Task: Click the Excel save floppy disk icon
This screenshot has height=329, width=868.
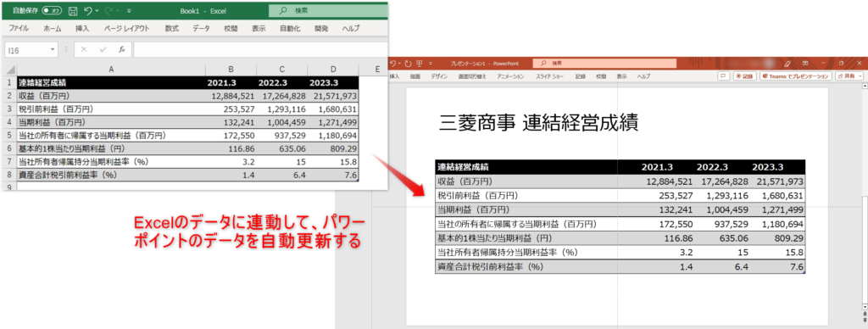Action: [x=73, y=10]
